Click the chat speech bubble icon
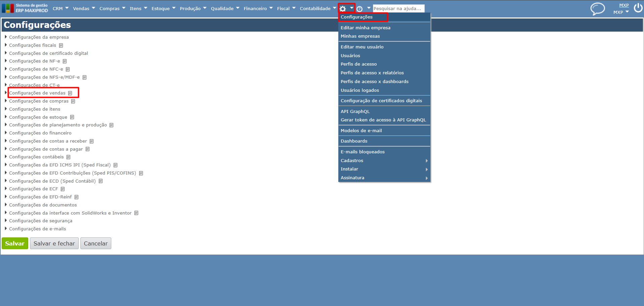 click(x=598, y=9)
